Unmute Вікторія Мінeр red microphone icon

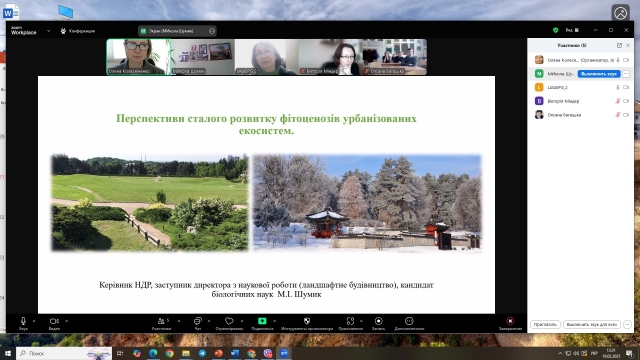618,101
